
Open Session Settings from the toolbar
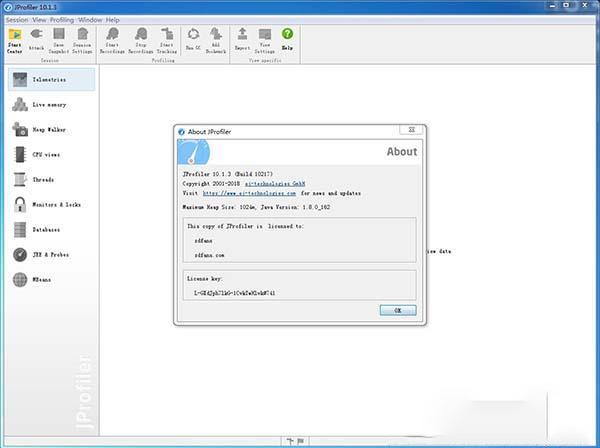pyautogui.click(x=82, y=41)
